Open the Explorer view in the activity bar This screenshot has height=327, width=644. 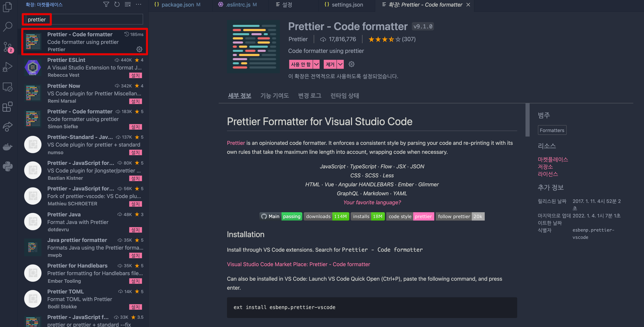(x=7, y=7)
